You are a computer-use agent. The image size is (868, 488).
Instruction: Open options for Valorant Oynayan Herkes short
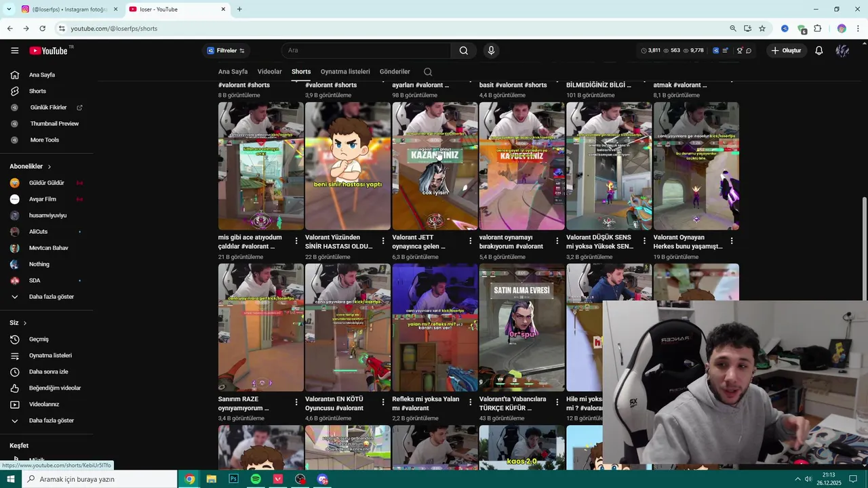point(731,241)
